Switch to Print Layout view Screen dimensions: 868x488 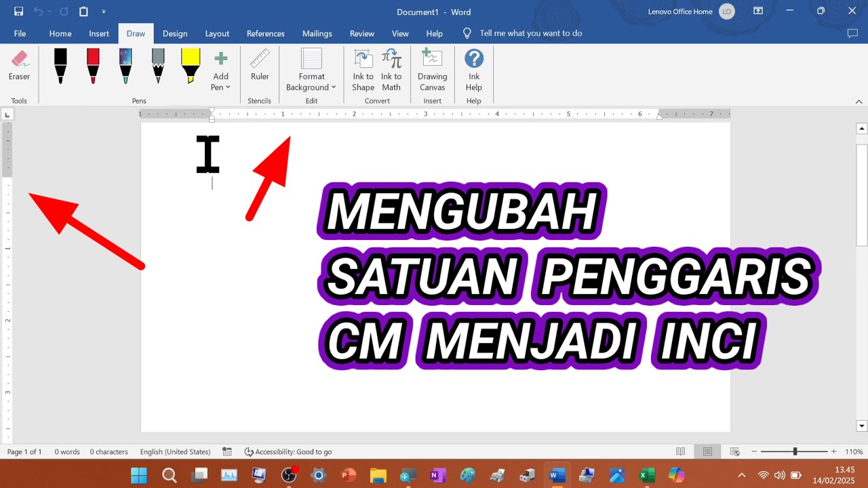point(707,451)
